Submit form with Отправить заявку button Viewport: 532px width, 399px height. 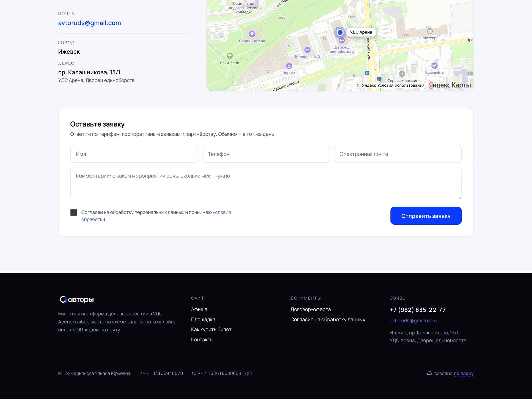click(426, 216)
